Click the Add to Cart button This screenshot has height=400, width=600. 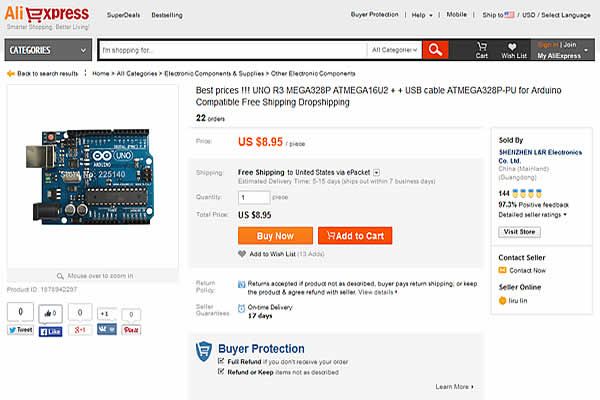tap(355, 236)
